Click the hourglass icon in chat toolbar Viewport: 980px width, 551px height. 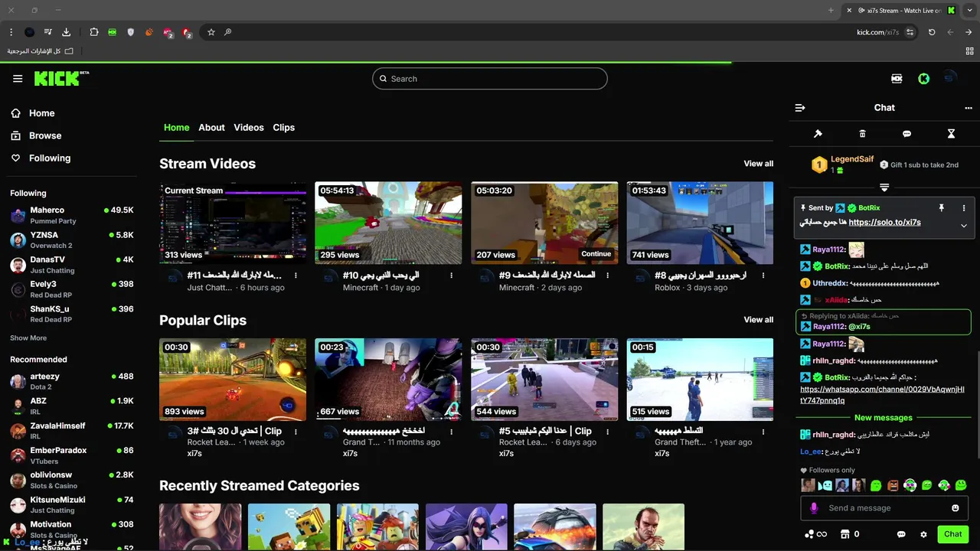[x=951, y=134]
